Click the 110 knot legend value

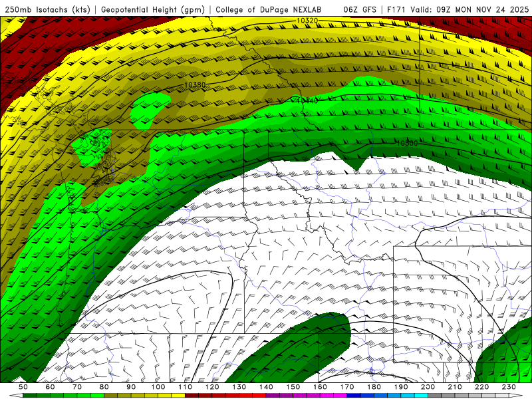pos(186,387)
